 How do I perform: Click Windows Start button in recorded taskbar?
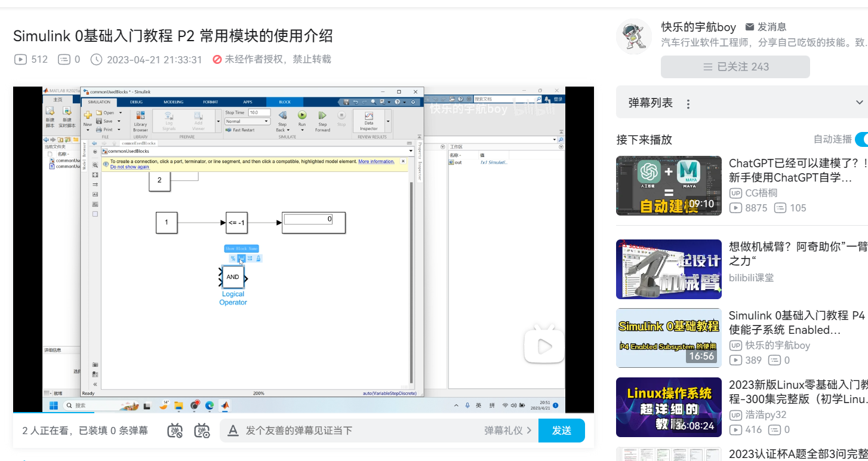point(53,405)
